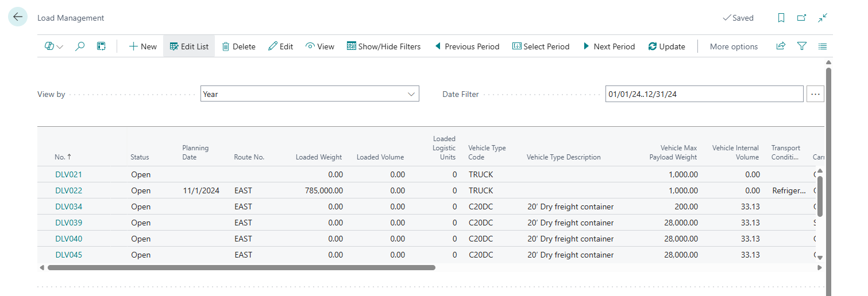
Task: Open the share icon in toolbar
Action: click(781, 46)
